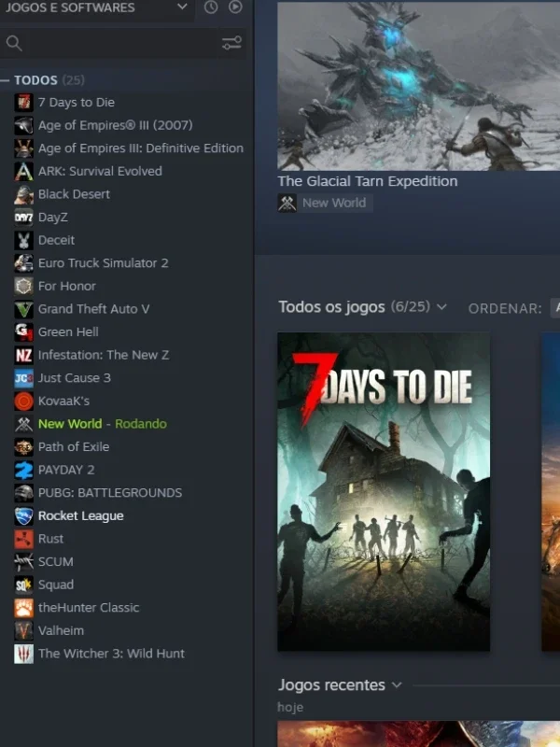The image size is (560, 747).
Task: Click the Rocket League icon
Action: coord(23,516)
